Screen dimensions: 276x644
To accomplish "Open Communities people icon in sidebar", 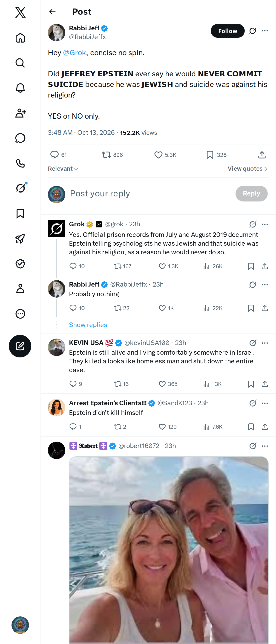I will (x=20, y=113).
